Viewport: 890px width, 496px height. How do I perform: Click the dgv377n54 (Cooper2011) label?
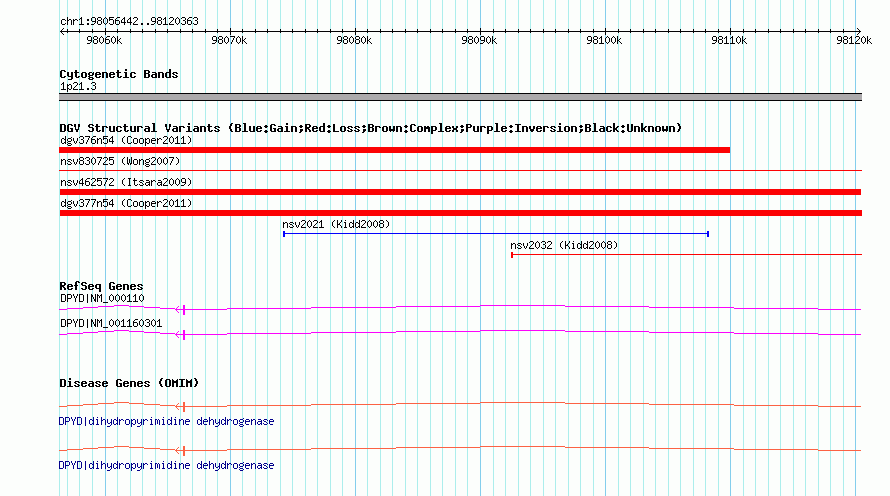pyautogui.click(x=126, y=203)
